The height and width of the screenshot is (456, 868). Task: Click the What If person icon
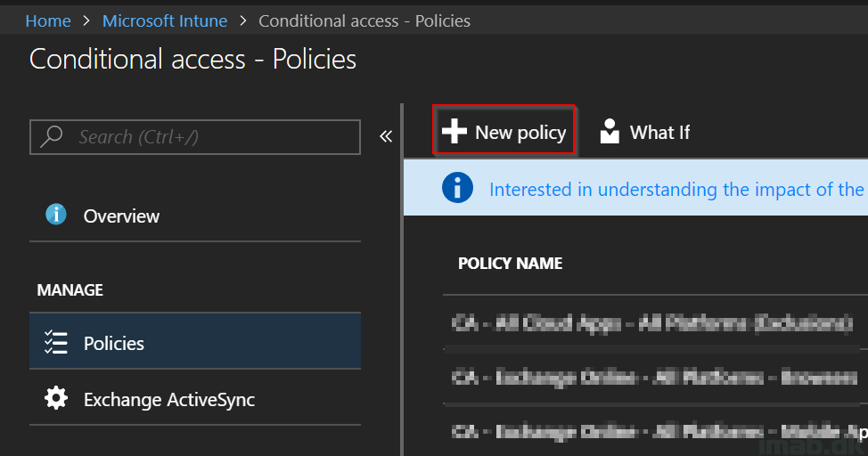pos(610,131)
